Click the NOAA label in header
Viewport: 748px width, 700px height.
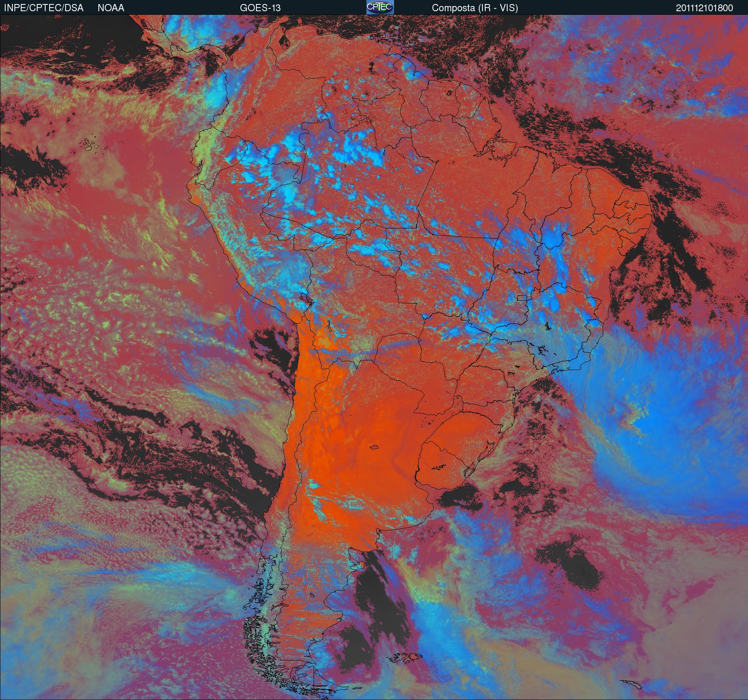tap(111, 8)
